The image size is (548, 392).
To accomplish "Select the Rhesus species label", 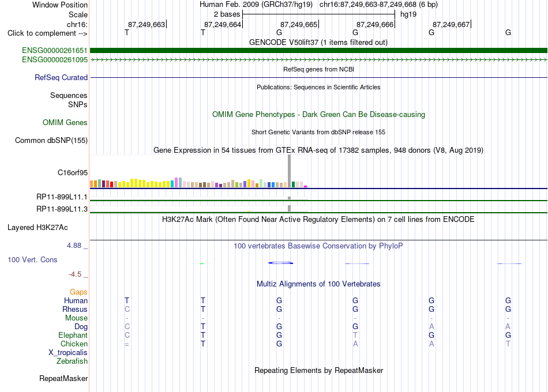I will click(x=75, y=309).
